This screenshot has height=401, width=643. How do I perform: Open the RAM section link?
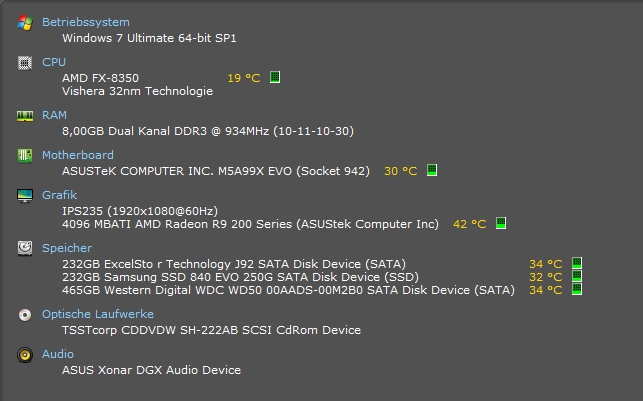54,115
